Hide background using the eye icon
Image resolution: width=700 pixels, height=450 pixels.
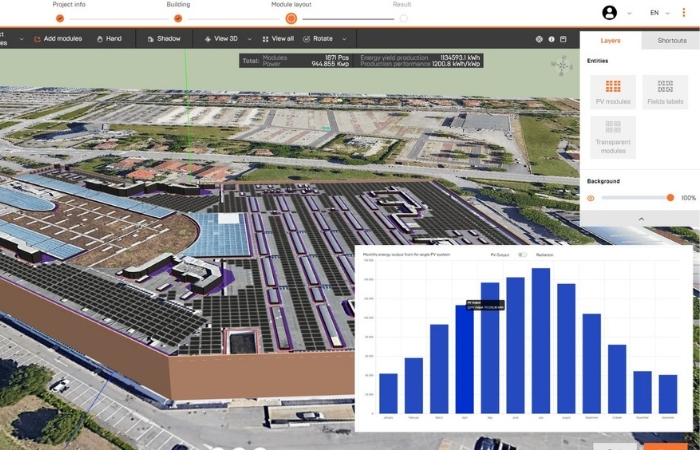pyautogui.click(x=591, y=198)
